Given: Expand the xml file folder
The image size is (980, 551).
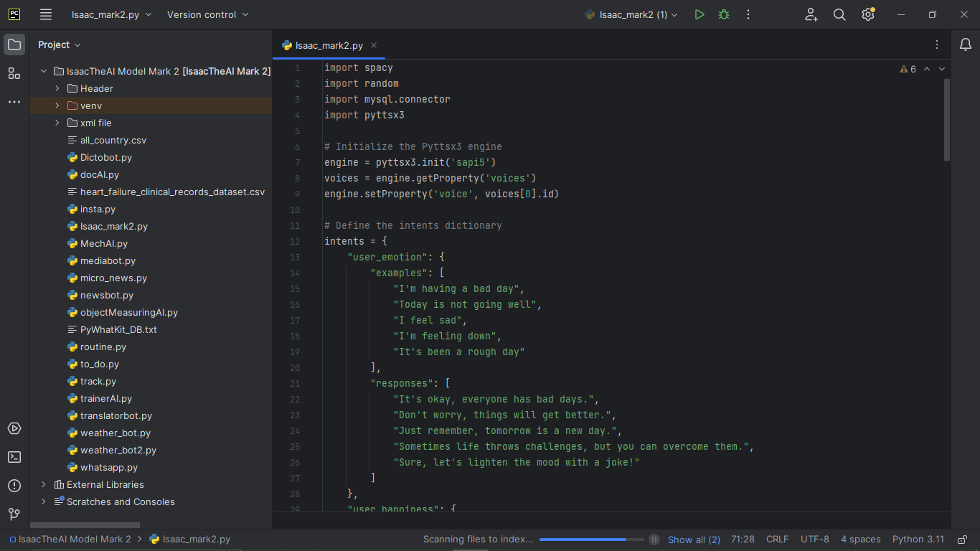Looking at the screenshot, I should point(57,123).
